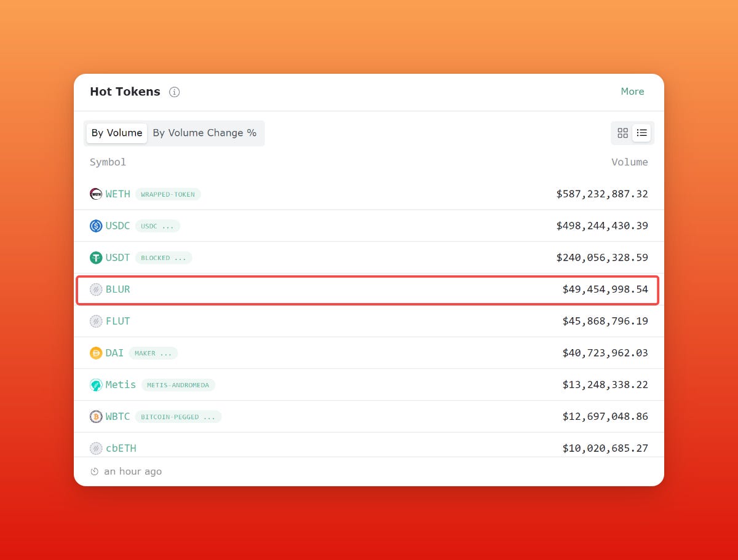Click the BLUR placeholder token icon
Screen dimensions: 738x560
pyautogui.click(x=96, y=290)
